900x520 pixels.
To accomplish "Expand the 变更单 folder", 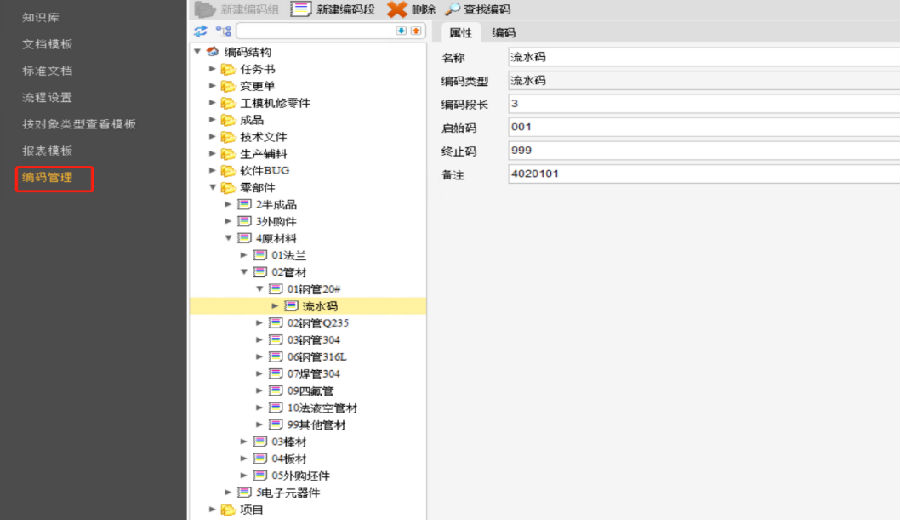I will point(212,86).
